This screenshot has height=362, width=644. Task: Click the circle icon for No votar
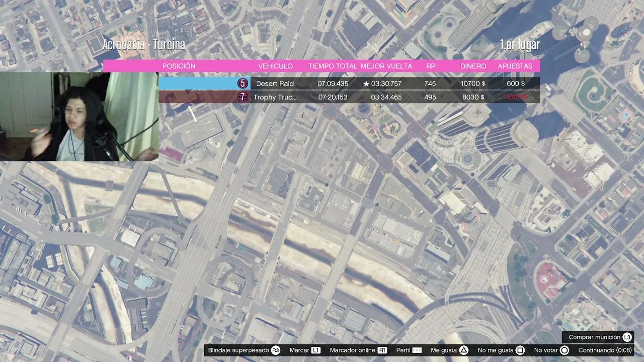pos(565,350)
